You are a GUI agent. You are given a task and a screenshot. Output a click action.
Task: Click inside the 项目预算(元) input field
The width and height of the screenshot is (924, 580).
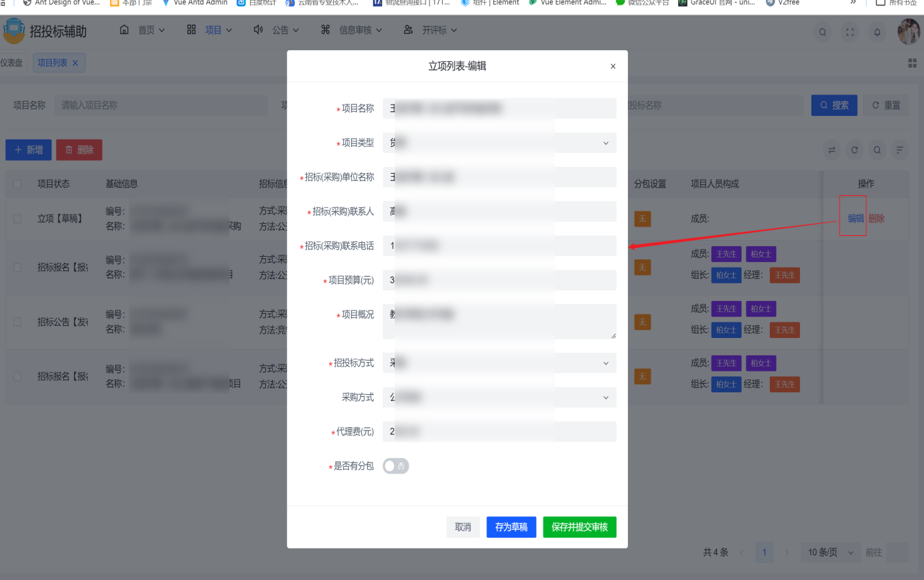(500, 280)
